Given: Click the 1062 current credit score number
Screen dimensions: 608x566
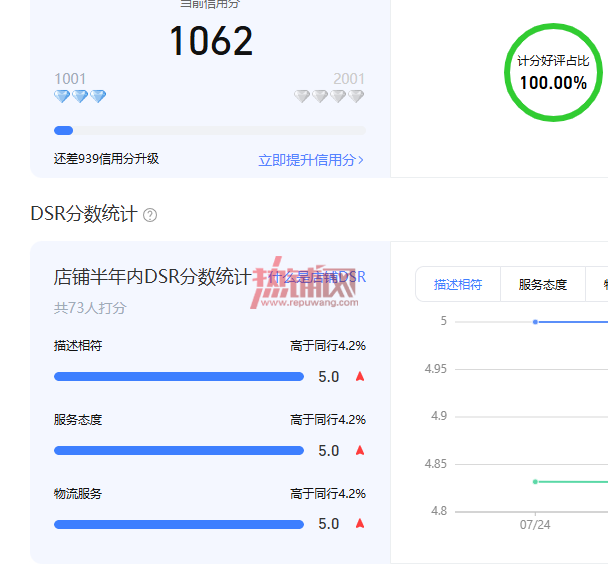Looking at the screenshot, I should (211, 41).
